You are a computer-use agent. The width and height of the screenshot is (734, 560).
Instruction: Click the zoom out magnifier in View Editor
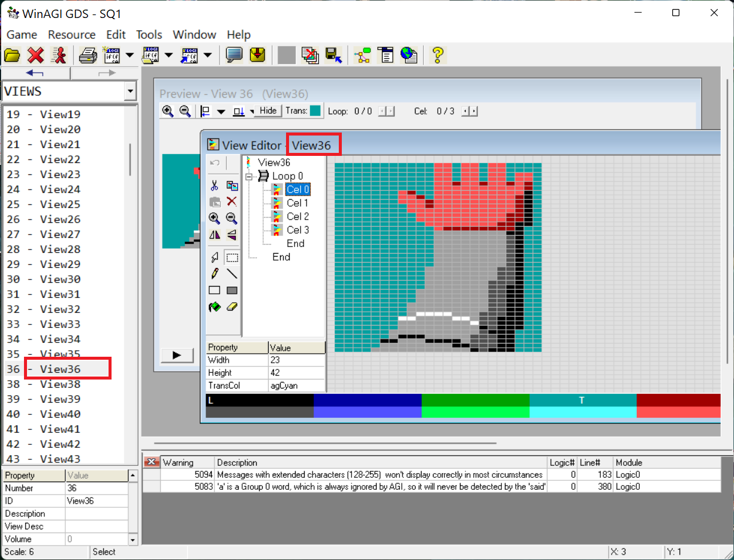click(x=232, y=218)
